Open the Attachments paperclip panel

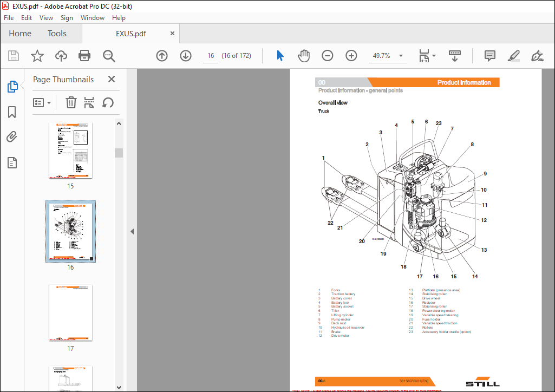tap(12, 136)
